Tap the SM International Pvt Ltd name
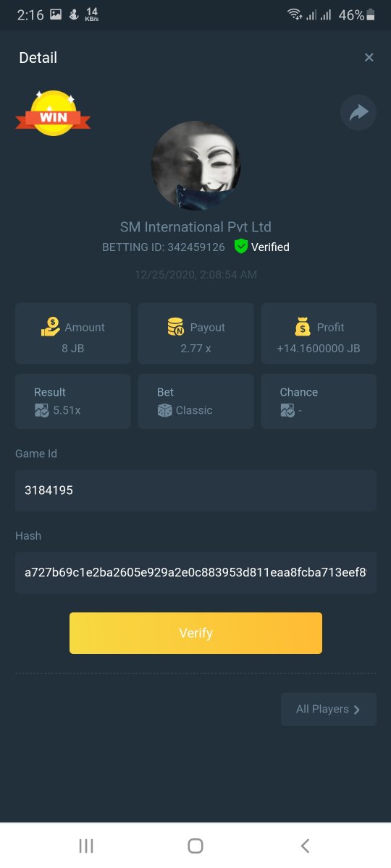Viewport: 391px width, 868px height. click(x=195, y=227)
